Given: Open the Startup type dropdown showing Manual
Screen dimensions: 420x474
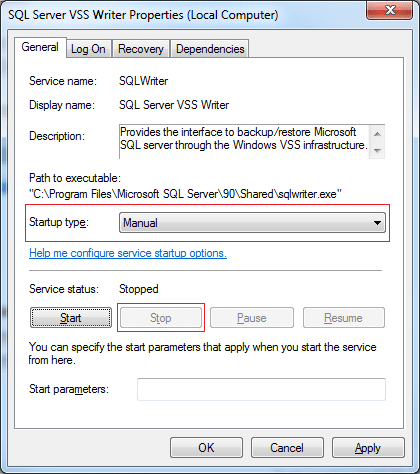Looking at the screenshot, I should click(252, 223).
